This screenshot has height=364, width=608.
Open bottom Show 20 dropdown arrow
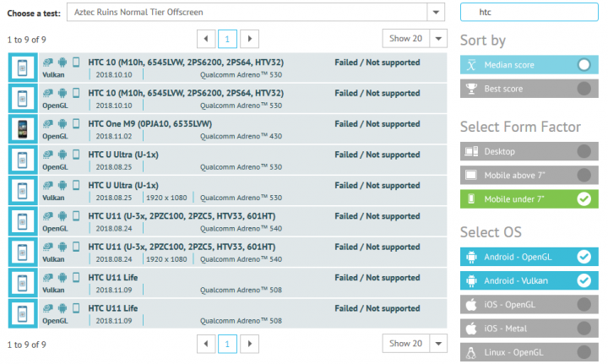(x=438, y=344)
